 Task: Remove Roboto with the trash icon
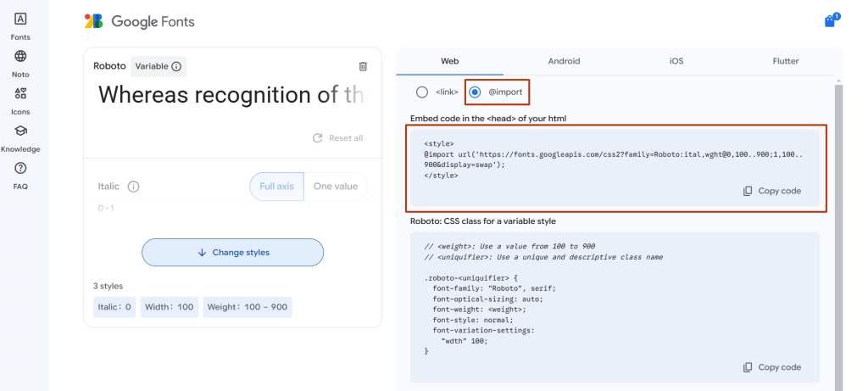point(363,66)
